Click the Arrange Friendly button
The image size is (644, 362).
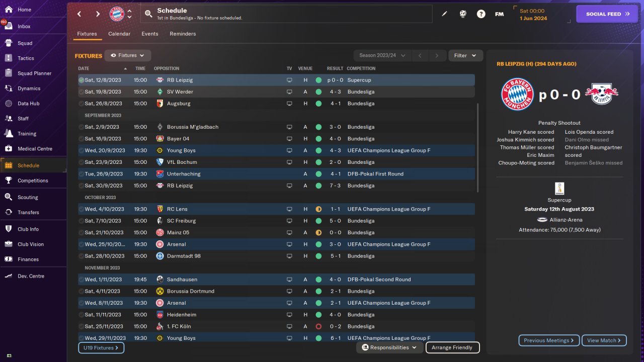point(452,347)
